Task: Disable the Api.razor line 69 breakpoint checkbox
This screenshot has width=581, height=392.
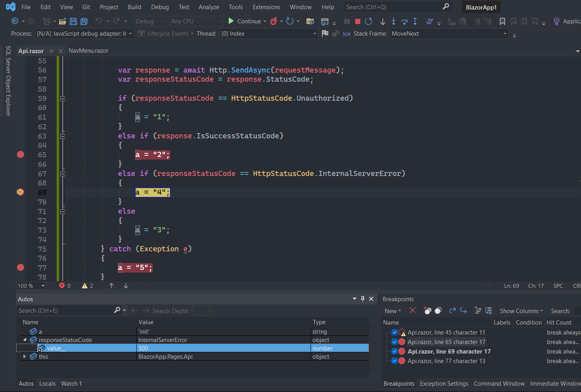Action: tap(395, 352)
